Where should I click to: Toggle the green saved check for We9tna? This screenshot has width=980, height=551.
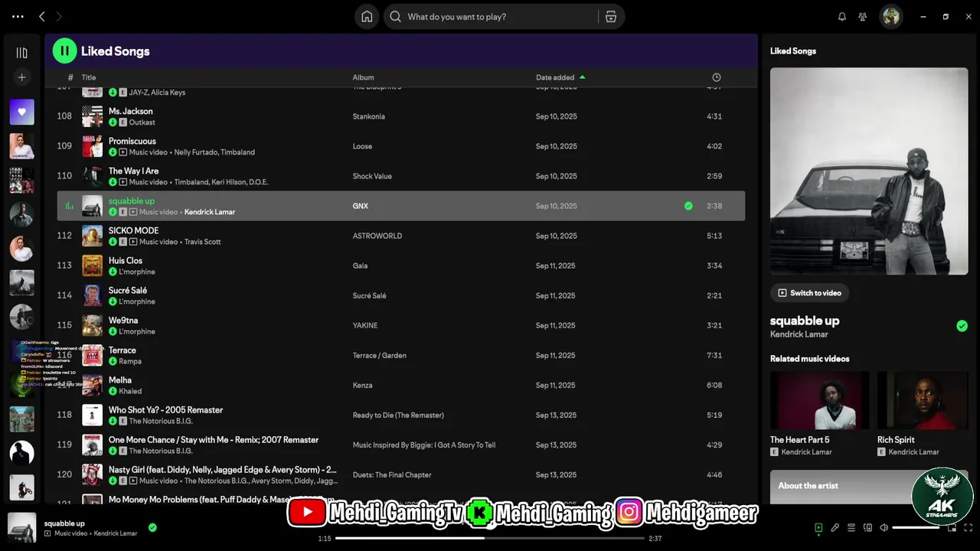[113, 331]
